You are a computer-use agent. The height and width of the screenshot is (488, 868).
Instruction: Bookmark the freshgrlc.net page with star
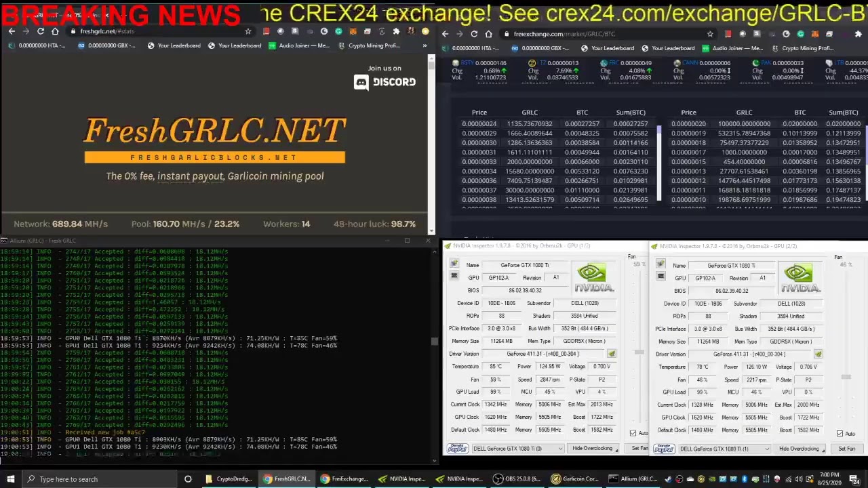(x=248, y=31)
